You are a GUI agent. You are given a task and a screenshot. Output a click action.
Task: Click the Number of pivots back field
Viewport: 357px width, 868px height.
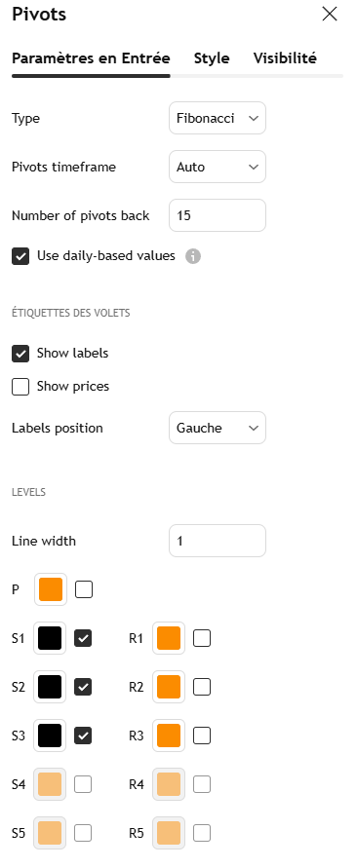218,215
